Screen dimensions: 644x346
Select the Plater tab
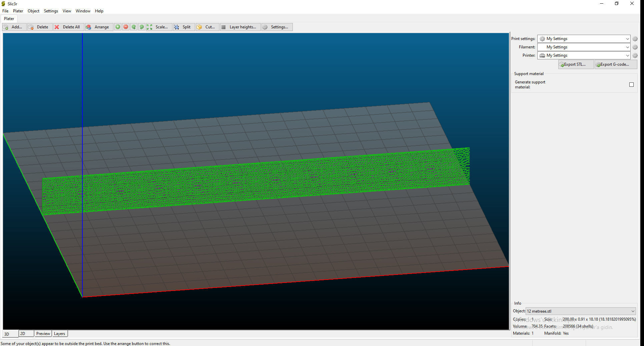[x=9, y=19]
